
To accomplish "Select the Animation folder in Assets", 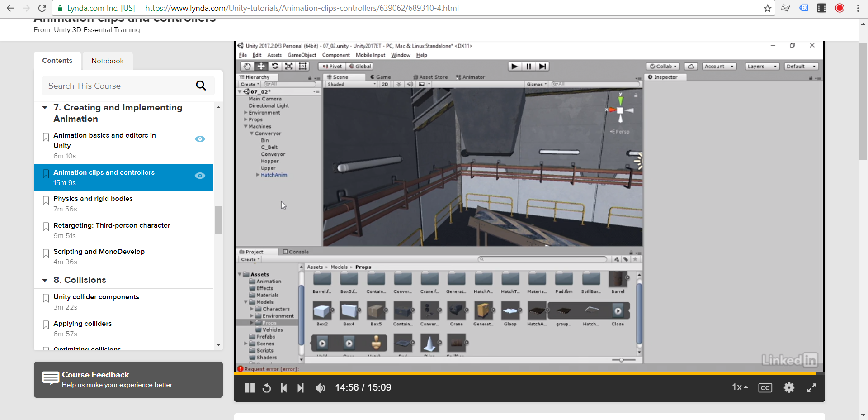I will point(269,282).
